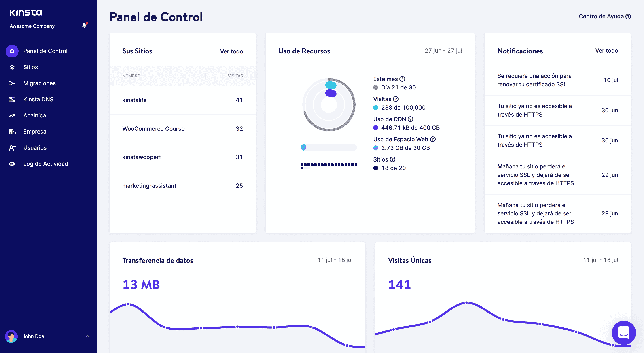Open the Log de Actividad eye icon
Screen dimensions: 644x353
pos(12,164)
